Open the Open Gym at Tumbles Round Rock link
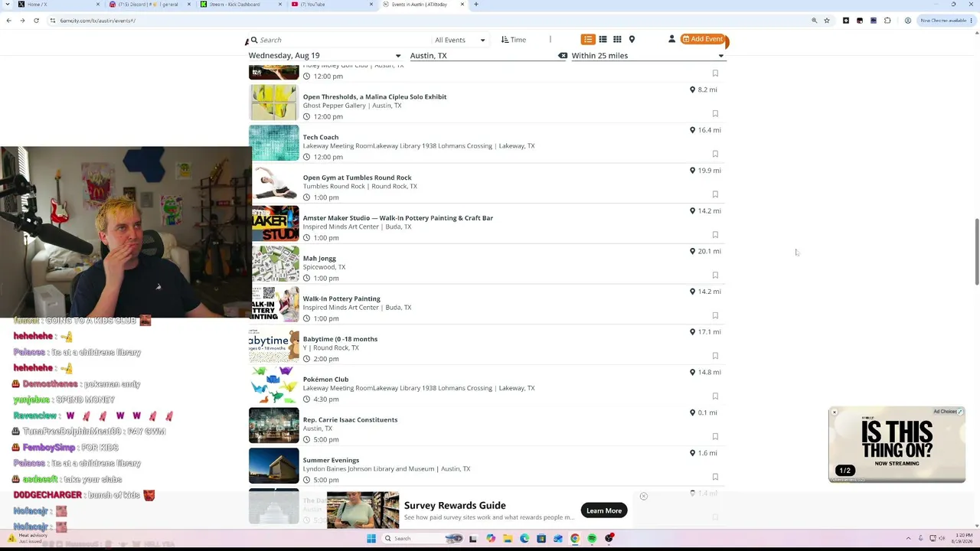Image resolution: width=980 pixels, height=551 pixels. click(x=357, y=178)
